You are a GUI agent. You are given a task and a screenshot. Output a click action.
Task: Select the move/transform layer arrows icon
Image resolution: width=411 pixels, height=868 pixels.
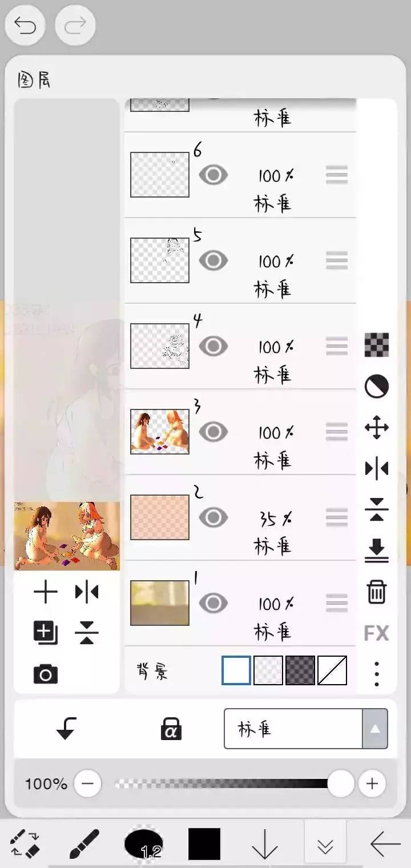tap(377, 428)
